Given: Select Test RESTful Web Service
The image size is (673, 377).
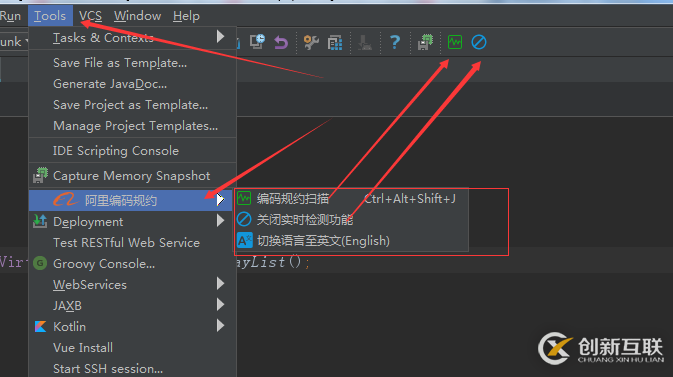Looking at the screenshot, I should (x=133, y=243).
